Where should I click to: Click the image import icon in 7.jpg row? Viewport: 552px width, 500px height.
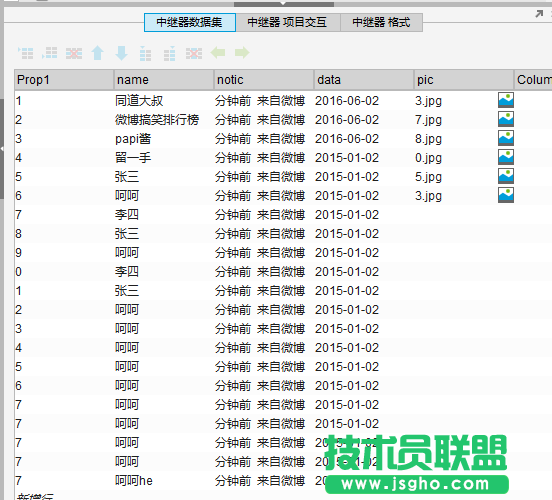pyautogui.click(x=506, y=119)
